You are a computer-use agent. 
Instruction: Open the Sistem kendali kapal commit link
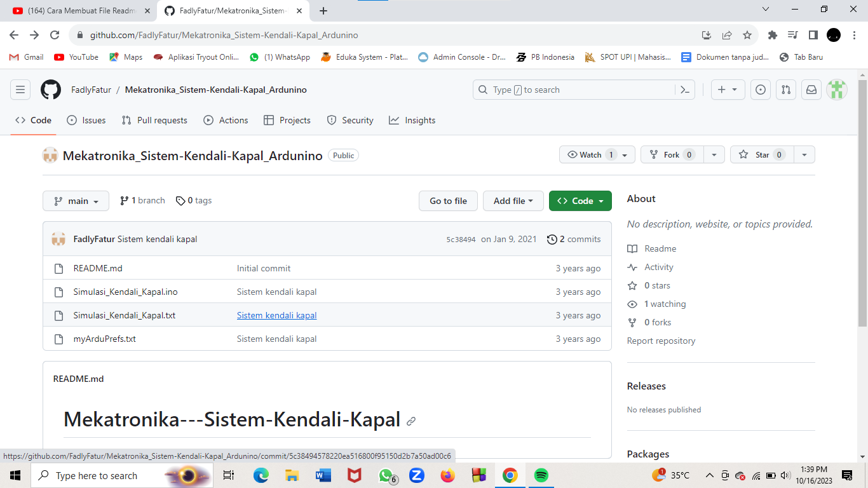tap(276, 315)
